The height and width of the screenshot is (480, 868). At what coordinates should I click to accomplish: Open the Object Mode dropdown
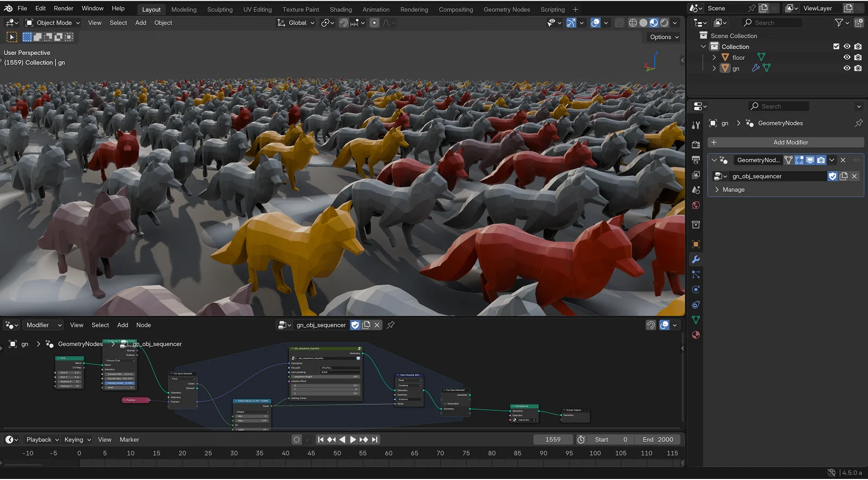53,23
